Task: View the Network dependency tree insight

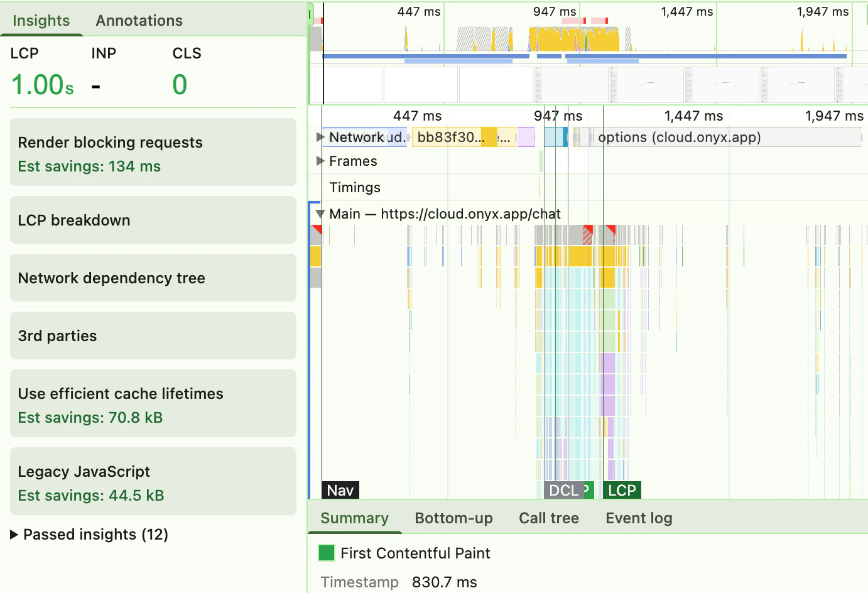Action: 153,278
